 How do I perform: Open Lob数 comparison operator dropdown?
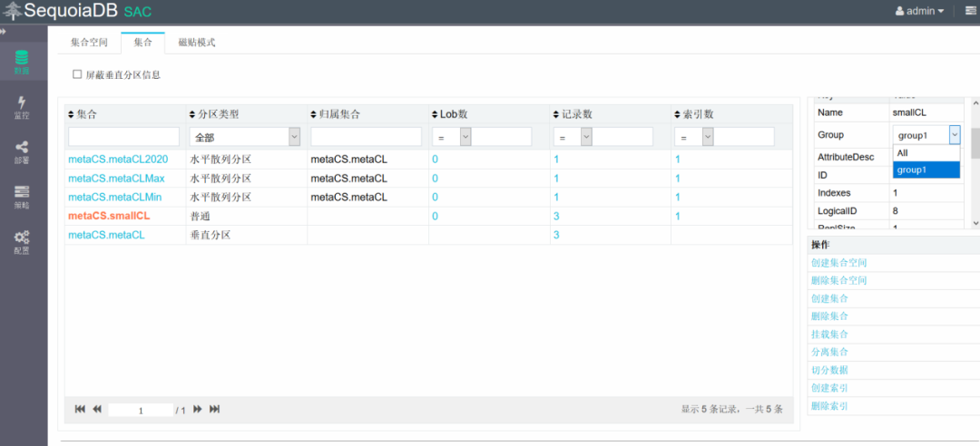[451, 137]
